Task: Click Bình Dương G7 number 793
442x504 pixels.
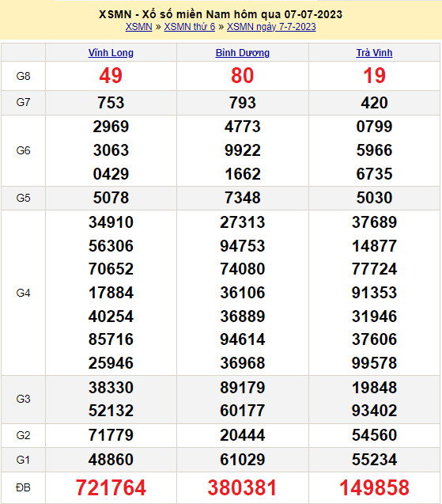Action: pyautogui.click(x=243, y=103)
